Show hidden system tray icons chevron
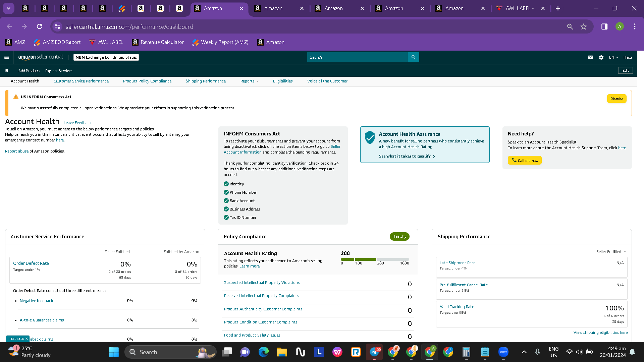 (x=524, y=352)
